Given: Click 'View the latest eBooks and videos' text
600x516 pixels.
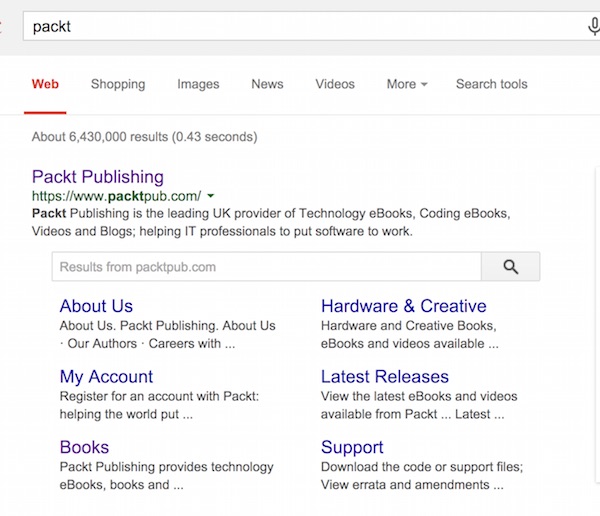Looking at the screenshot, I should click(x=419, y=396).
